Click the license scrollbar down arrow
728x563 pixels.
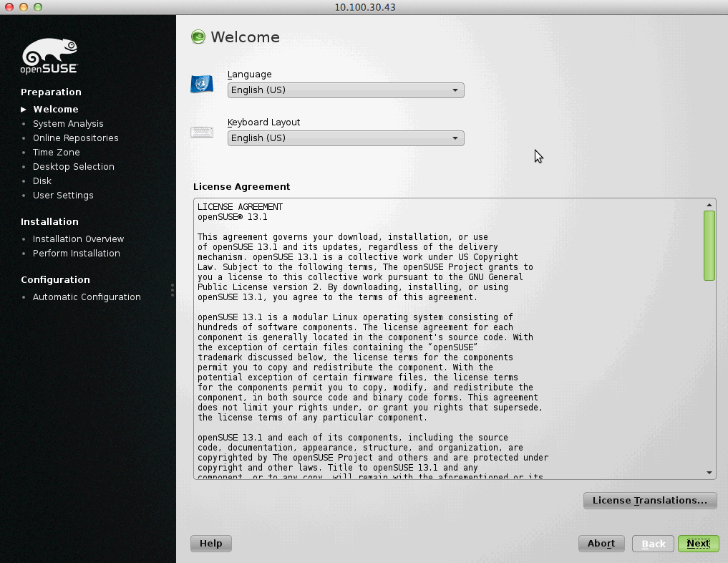point(709,473)
